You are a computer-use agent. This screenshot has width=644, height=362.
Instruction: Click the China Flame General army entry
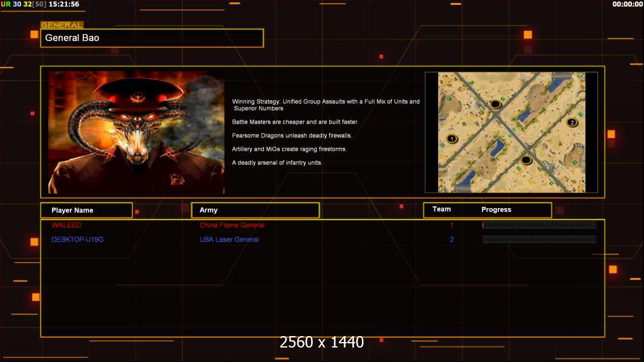point(232,225)
